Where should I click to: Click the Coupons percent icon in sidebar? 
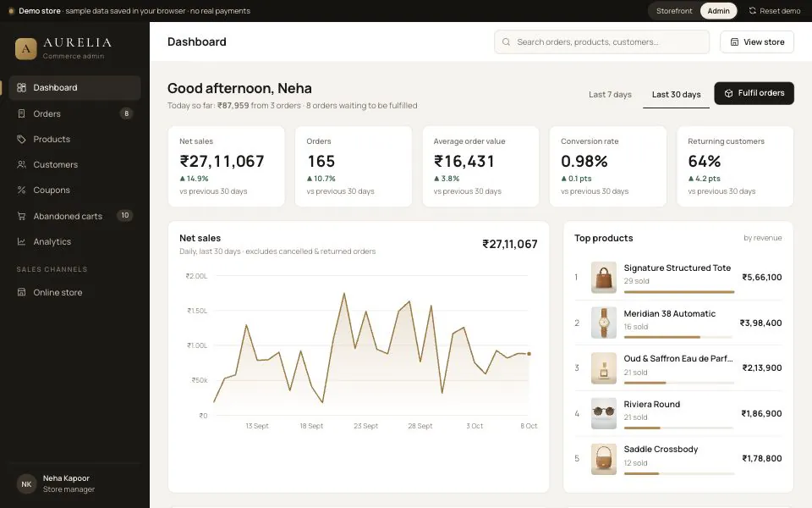point(21,190)
